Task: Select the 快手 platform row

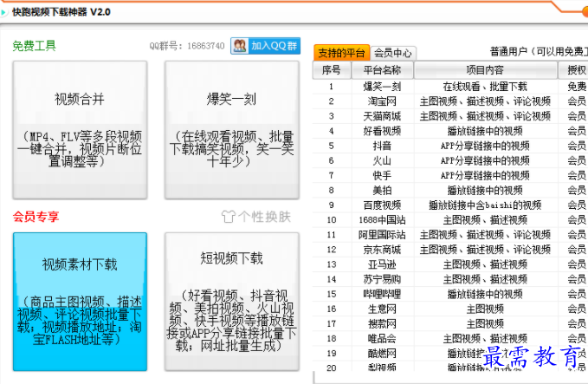Action: click(382, 175)
